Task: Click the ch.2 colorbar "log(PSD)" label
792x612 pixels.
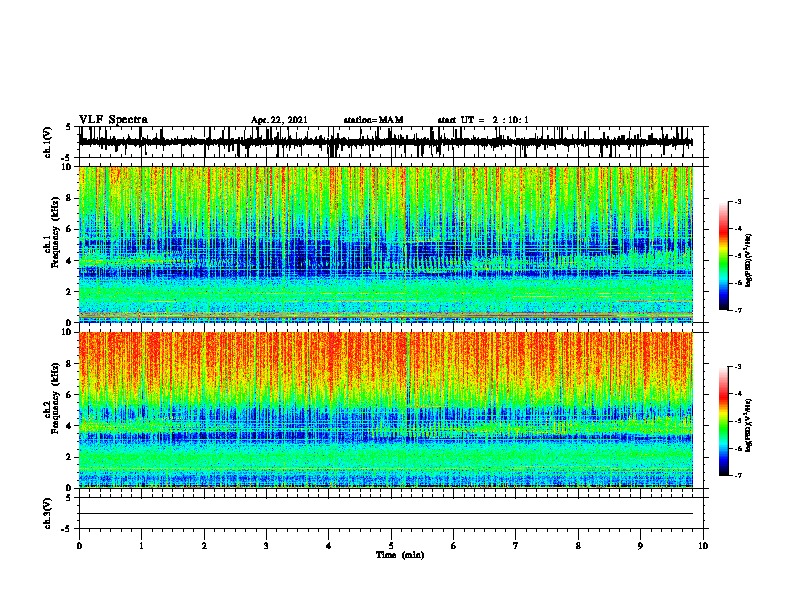Action: [x=749, y=425]
